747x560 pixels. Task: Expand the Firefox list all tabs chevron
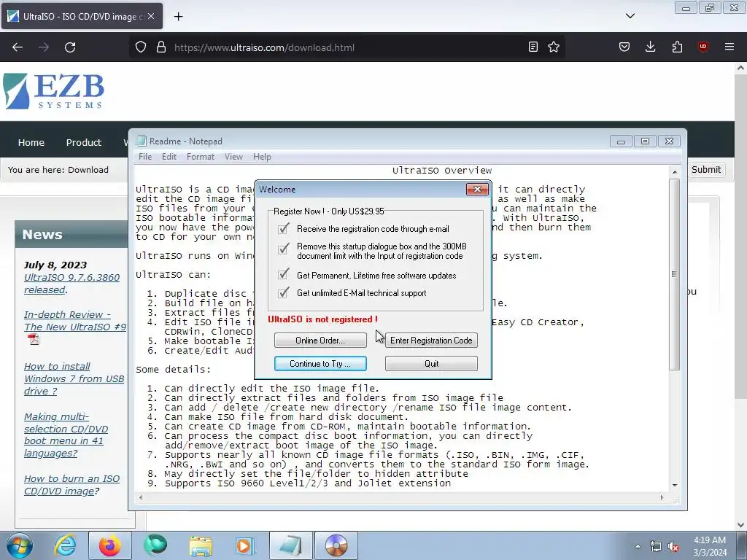[x=630, y=16]
